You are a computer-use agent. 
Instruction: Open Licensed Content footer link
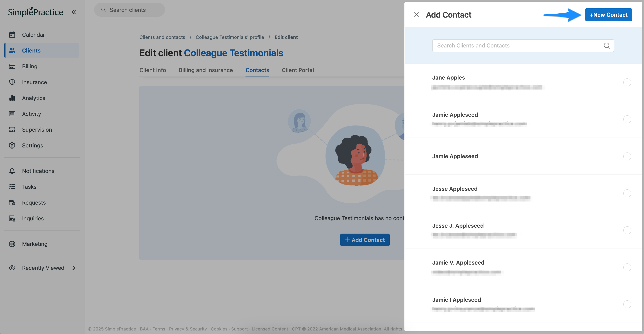[269, 329]
